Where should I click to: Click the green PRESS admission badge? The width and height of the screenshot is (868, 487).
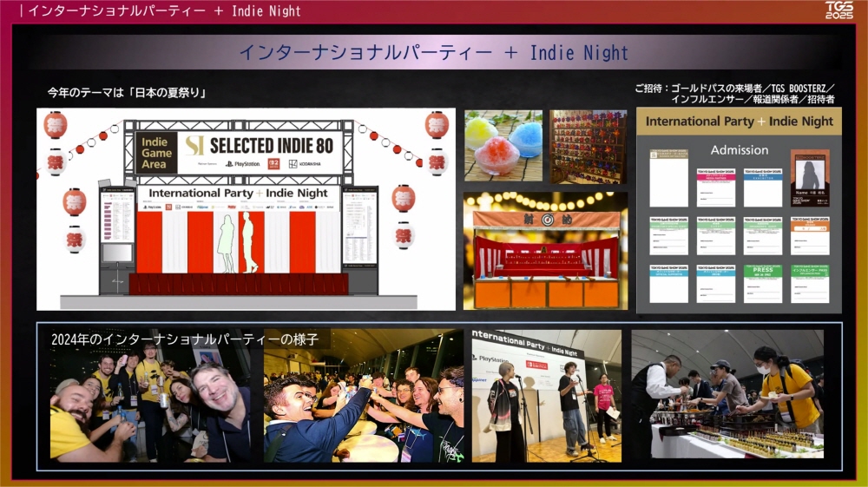point(763,283)
